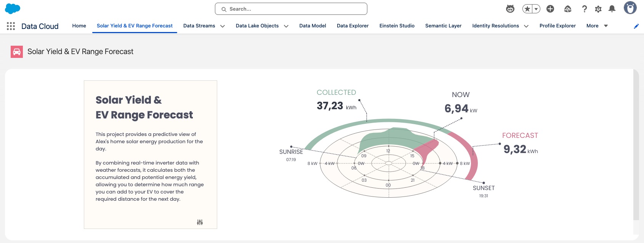Open the Data Lake Objects tab
Screen dimensions: 644x243
257,26
